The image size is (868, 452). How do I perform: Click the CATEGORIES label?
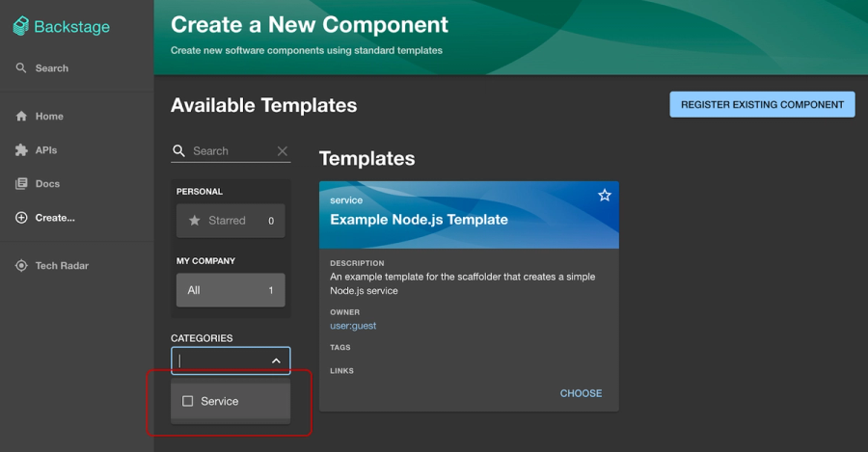coord(202,338)
